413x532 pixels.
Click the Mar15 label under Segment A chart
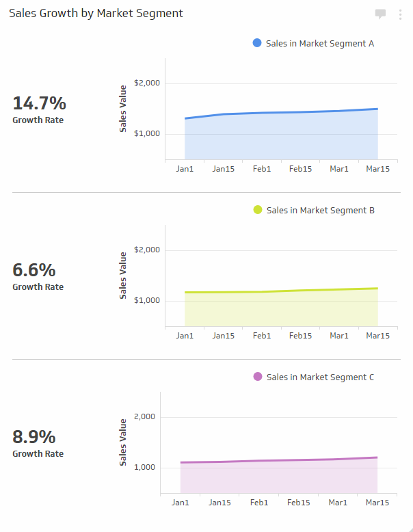pos(378,169)
